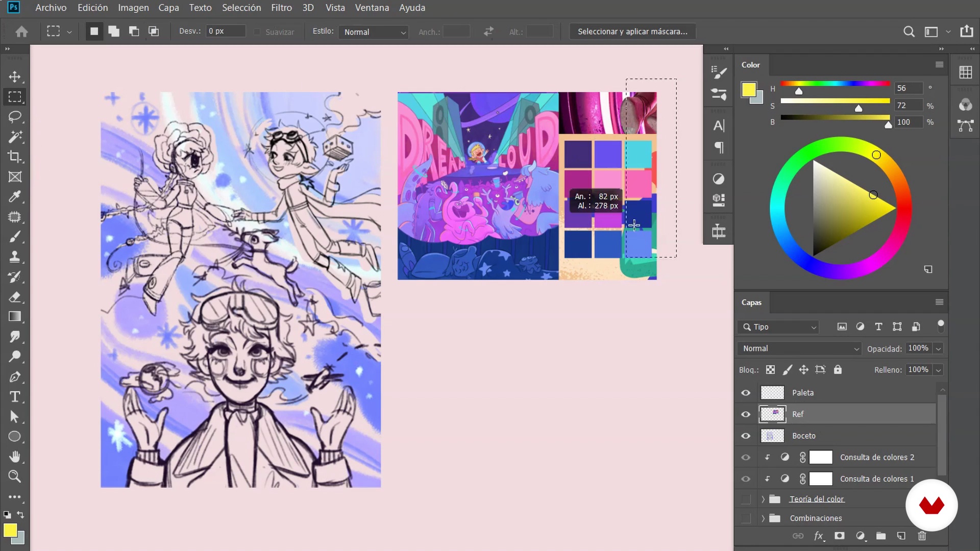Open layer style fx icon

[x=819, y=536]
